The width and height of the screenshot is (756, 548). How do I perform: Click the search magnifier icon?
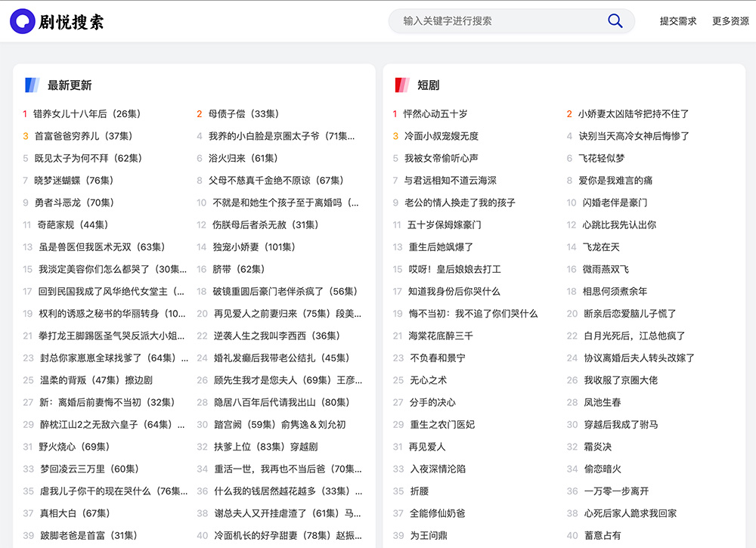[x=615, y=20]
